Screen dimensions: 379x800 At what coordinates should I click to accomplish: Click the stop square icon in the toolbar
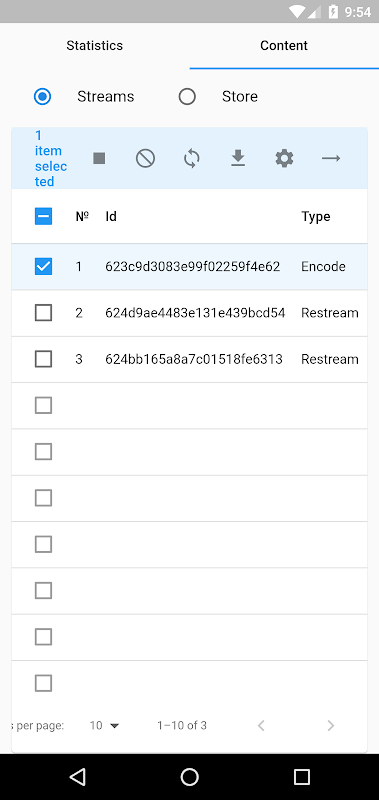[x=99, y=159]
